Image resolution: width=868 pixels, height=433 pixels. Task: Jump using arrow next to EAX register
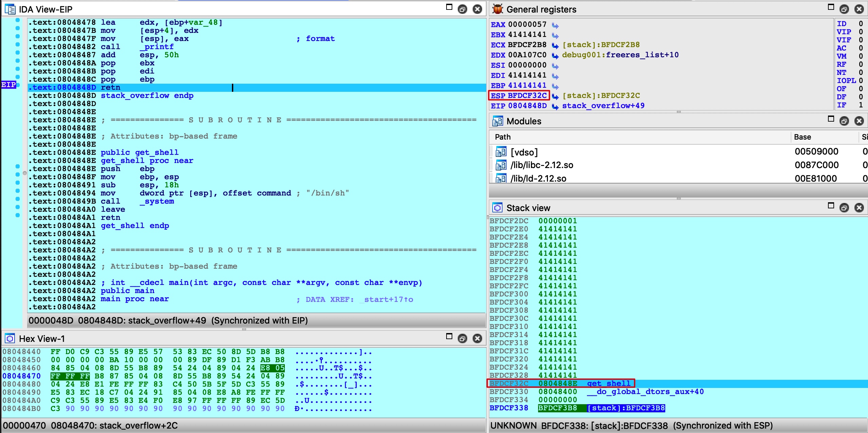coord(555,25)
